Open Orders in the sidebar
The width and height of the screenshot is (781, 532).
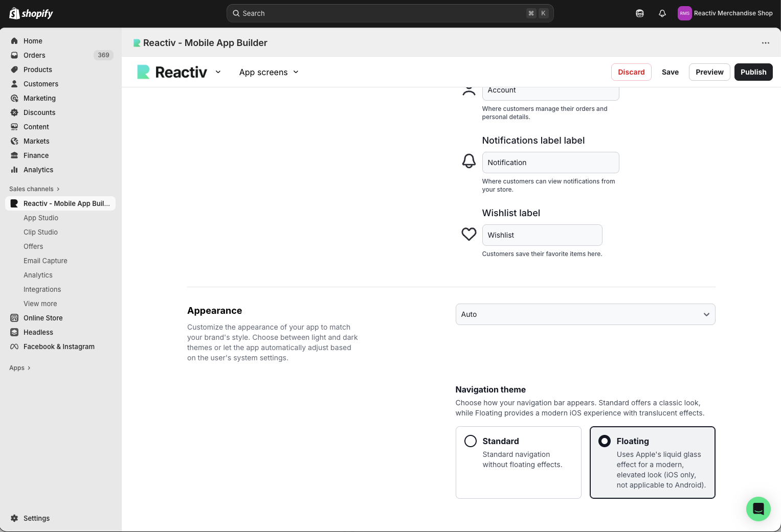coord(34,55)
